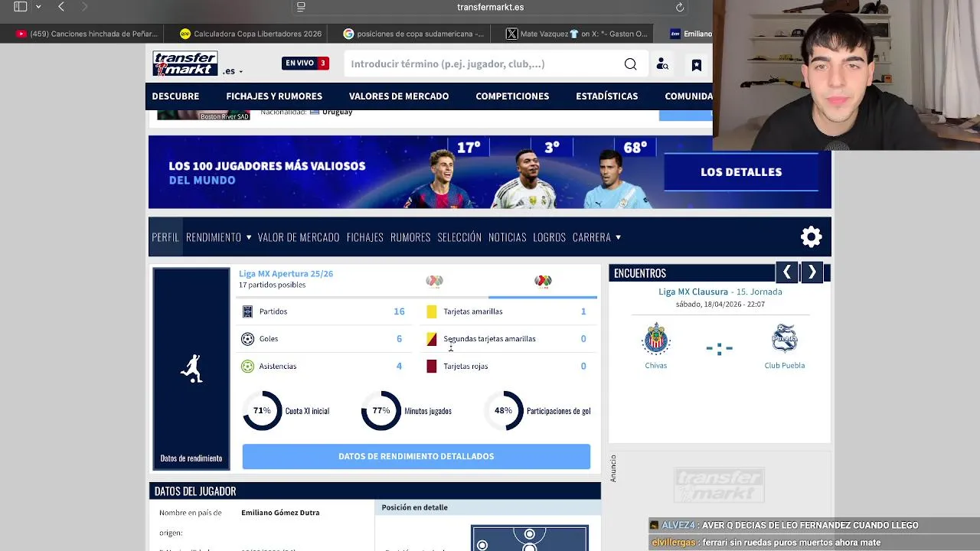980x551 pixels.
Task: Switch to the posiciones de copa sudamericana tab
Action: pyautogui.click(x=413, y=34)
